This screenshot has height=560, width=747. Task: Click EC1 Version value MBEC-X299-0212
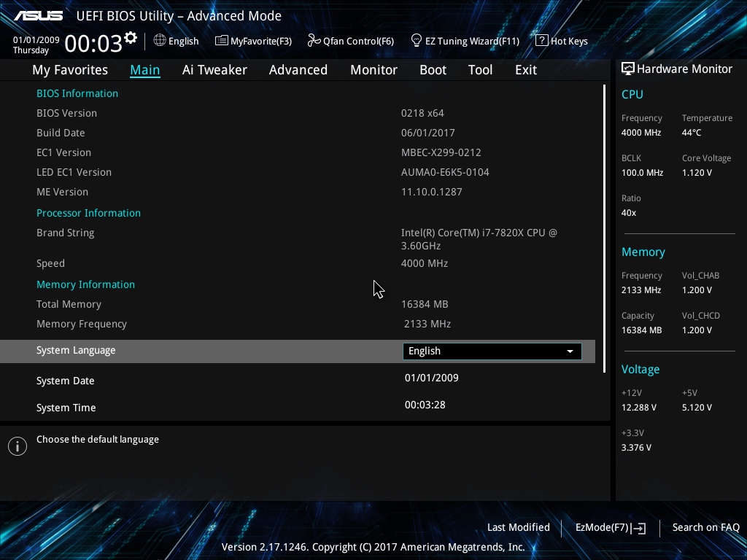pos(441,153)
